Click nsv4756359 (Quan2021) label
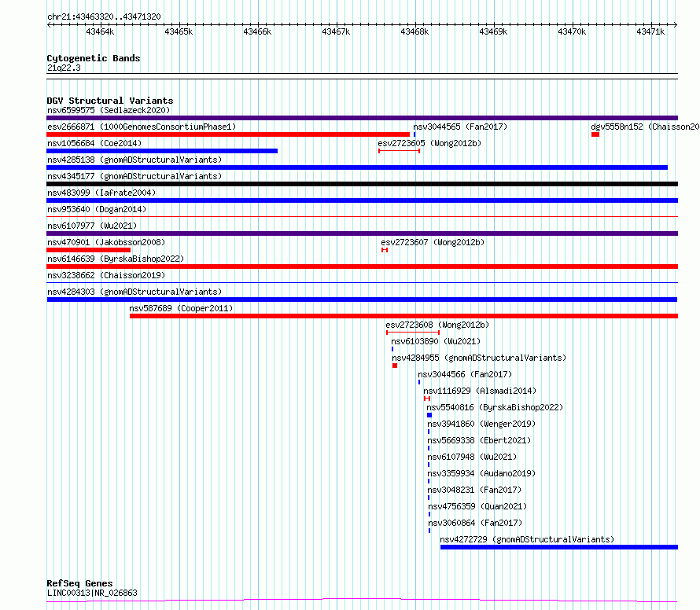Screen dimensions: 700x610 (x=477, y=506)
